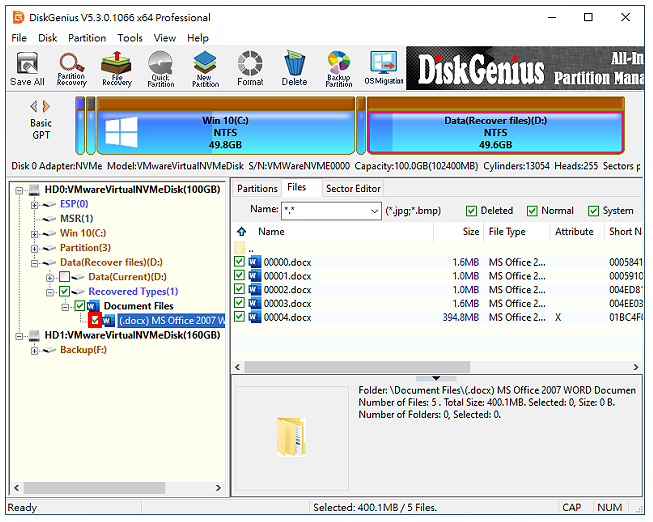Check the Data(Current)(D:) tree checkbox
The width and height of the screenshot is (653, 522).
[x=64, y=277]
